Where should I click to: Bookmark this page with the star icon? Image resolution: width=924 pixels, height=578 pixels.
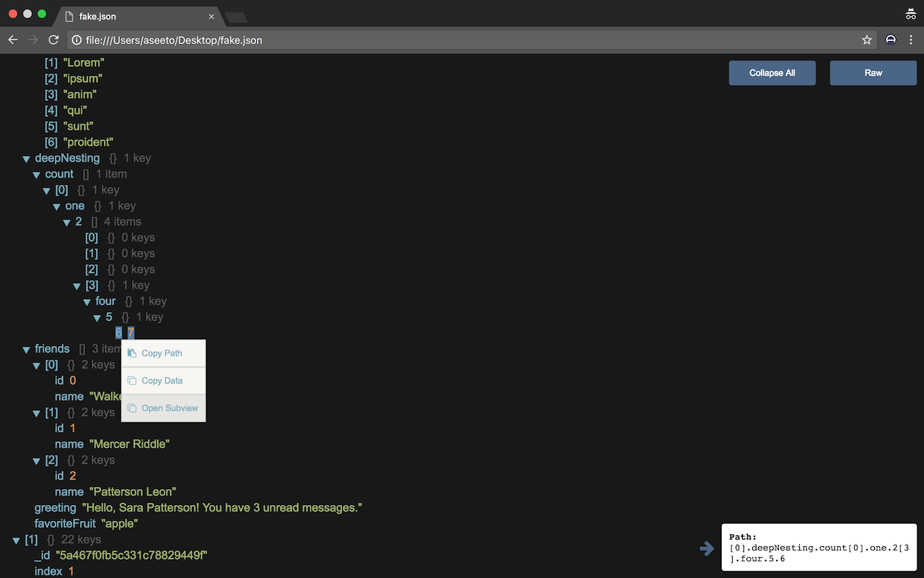867,40
